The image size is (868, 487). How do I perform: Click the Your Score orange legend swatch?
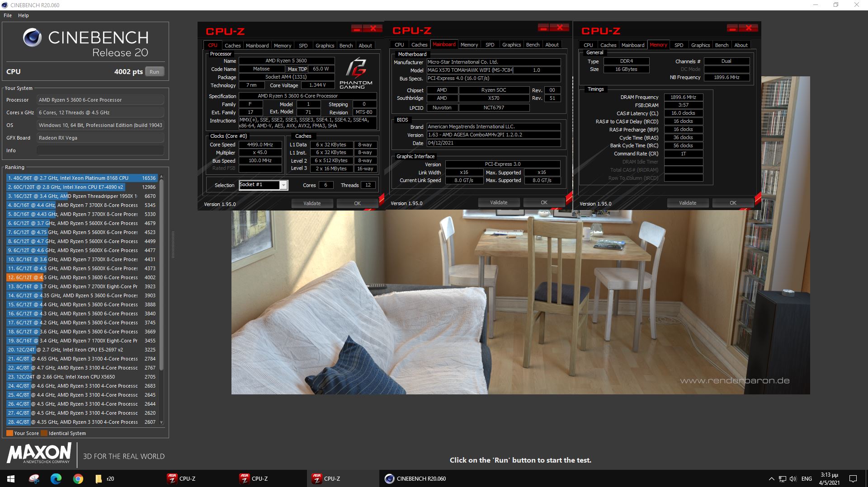point(9,433)
